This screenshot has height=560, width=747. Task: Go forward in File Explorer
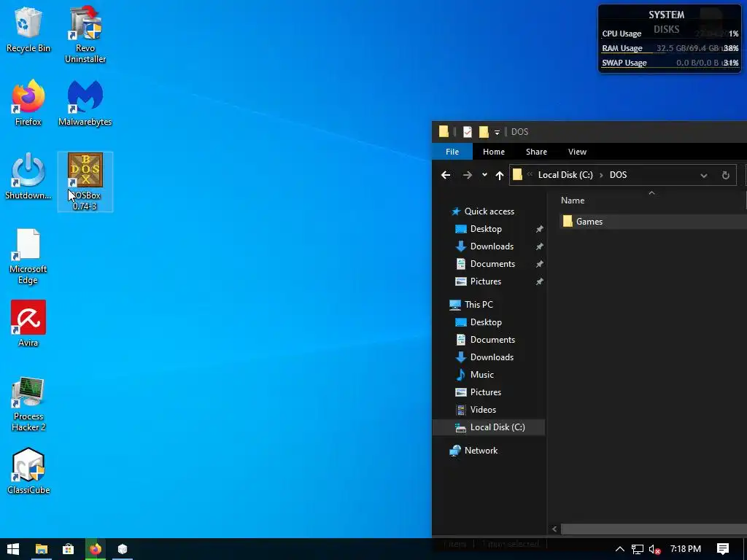468,175
